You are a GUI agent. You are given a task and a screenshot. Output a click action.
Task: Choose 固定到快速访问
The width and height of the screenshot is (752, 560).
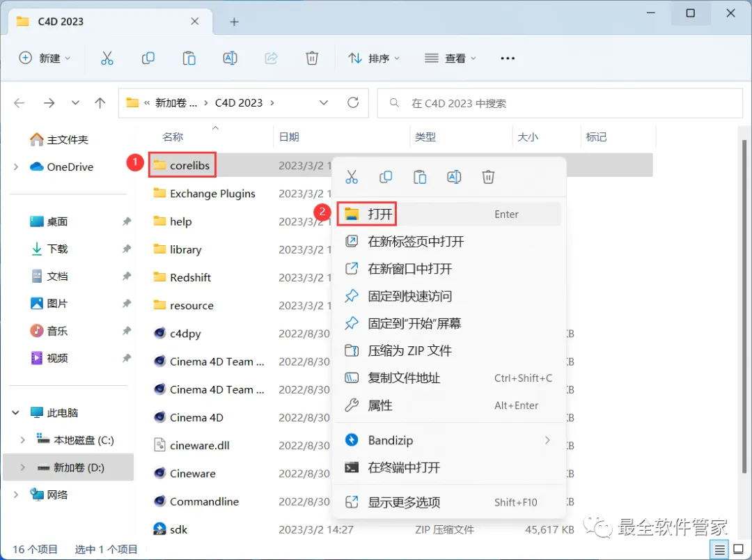coord(449,296)
